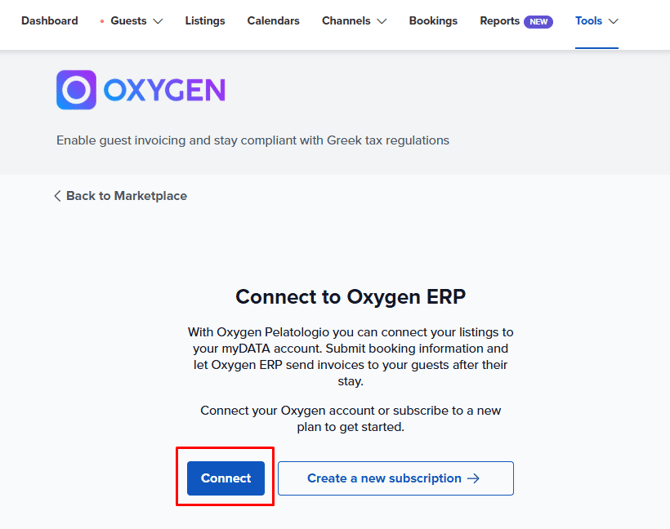
Task: Click Create a new subscription button
Action: (x=396, y=478)
